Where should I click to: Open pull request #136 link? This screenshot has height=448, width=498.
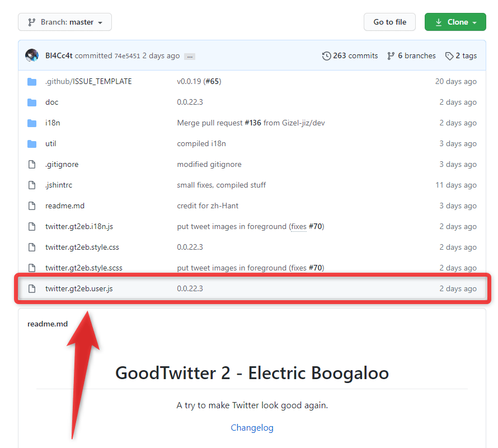[253, 123]
